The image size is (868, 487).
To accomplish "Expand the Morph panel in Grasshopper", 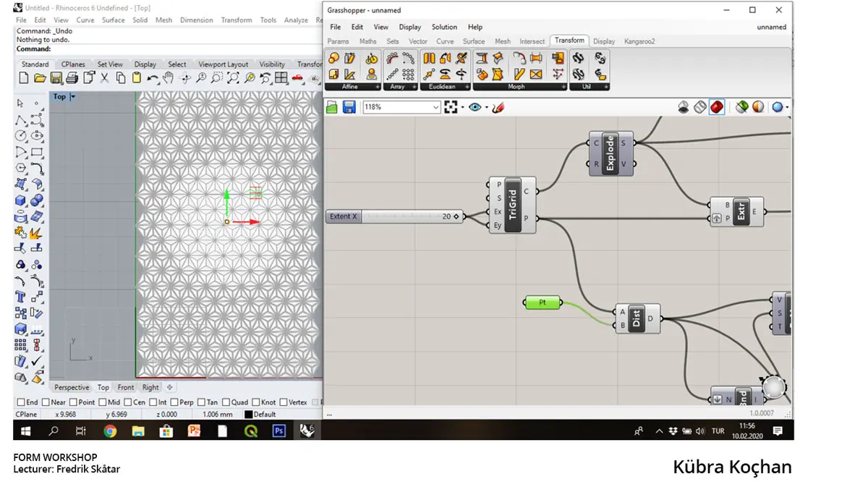I will click(x=564, y=87).
